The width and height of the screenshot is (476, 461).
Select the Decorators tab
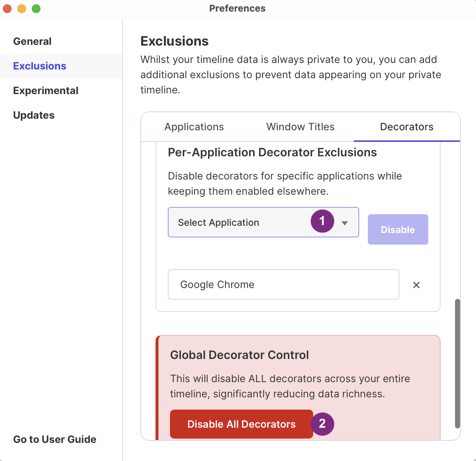click(x=407, y=127)
